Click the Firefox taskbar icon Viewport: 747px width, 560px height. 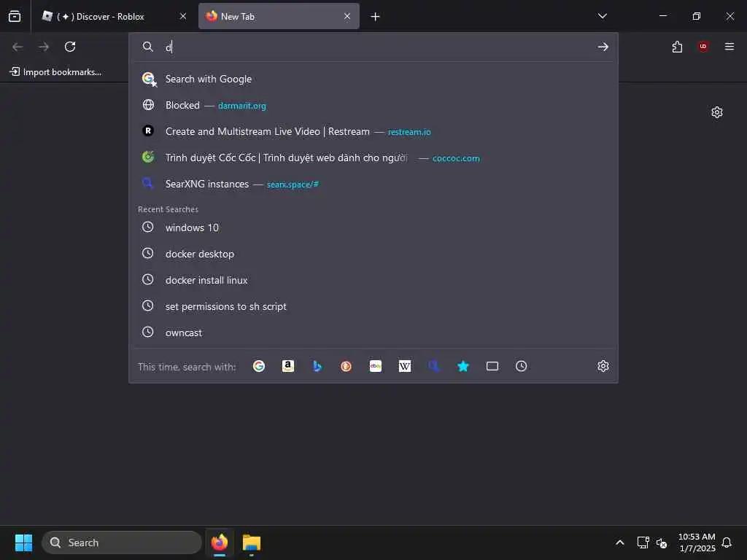point(219,542)
